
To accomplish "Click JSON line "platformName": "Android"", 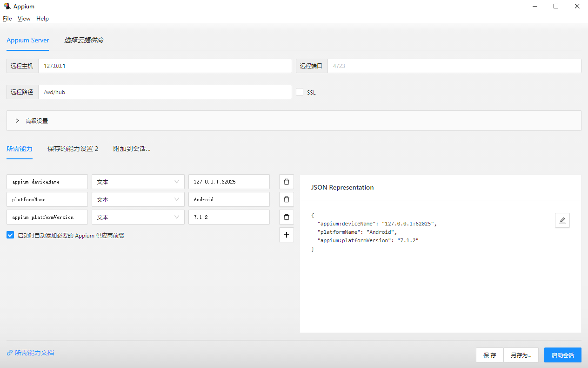I will 357,232.
